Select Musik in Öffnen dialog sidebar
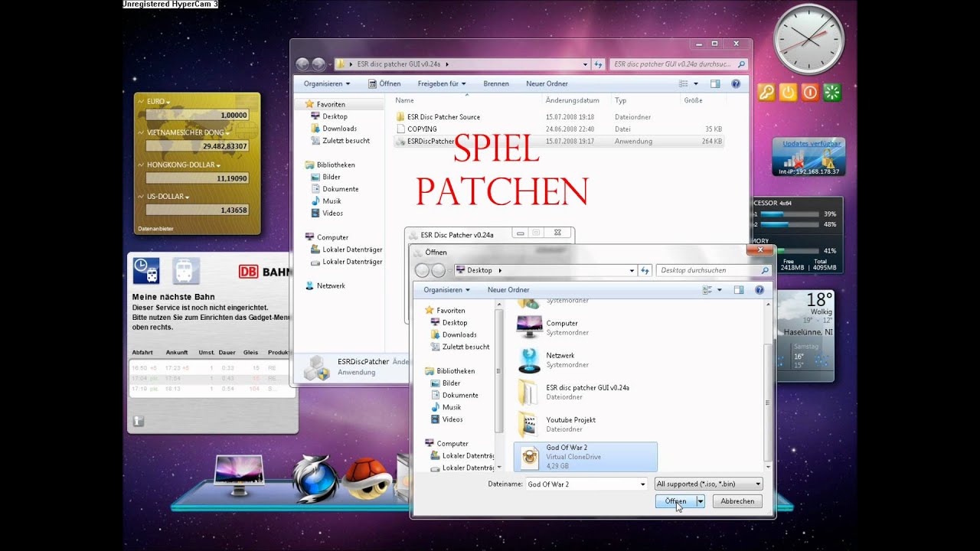Viewport: 980px width, 551px height. [451, 407]
